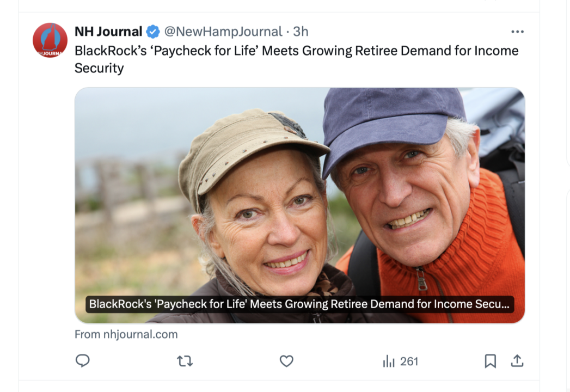This screenshot has width=570, height=392.
Task: Reply to the NH Journal tweet
Action: coord(83,361)
